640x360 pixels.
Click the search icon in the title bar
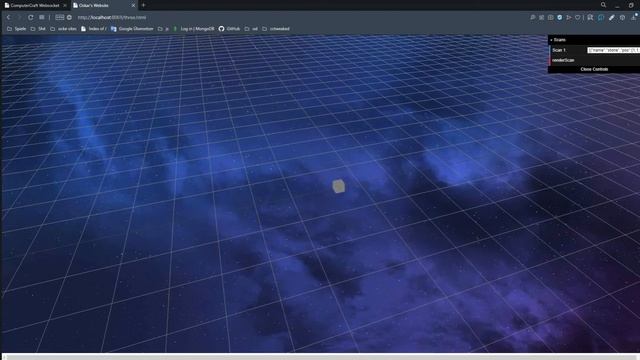click(603, 5)
